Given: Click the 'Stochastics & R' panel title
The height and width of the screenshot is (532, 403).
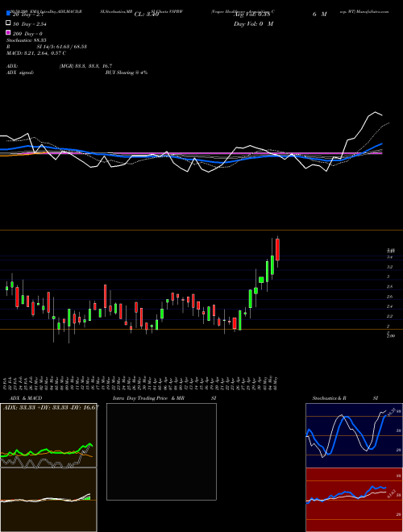Looking at the screenshot, I should 329,398.
